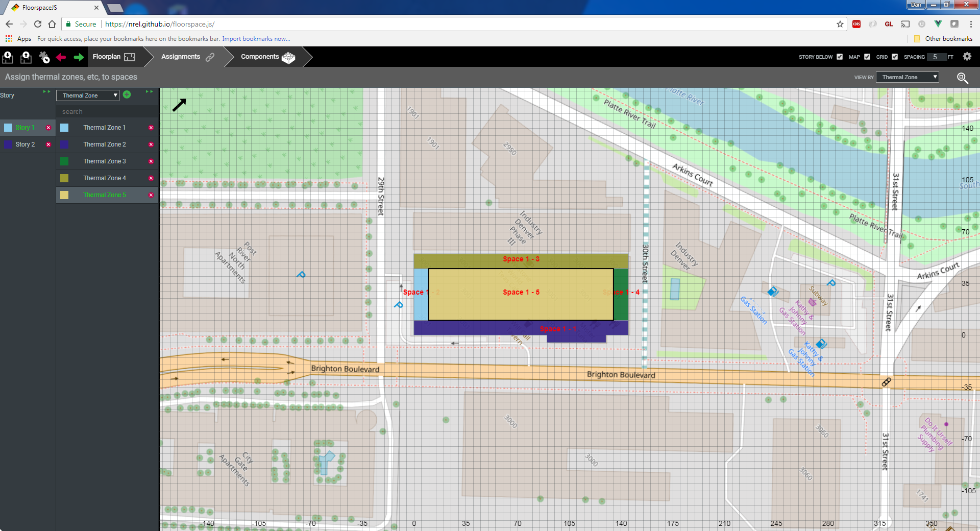Switch to the Floorplan tab
Screen dimensions: 980x531
click(x=113, y=57)
